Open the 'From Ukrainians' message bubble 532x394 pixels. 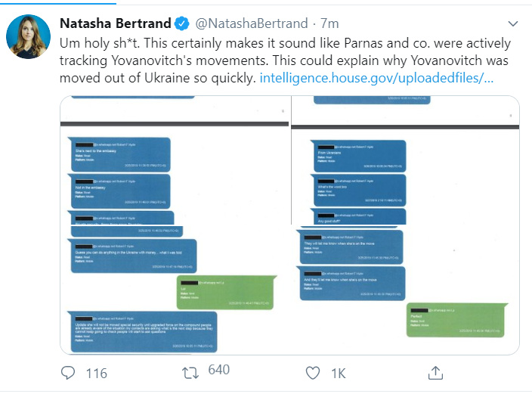coord(357,154)
